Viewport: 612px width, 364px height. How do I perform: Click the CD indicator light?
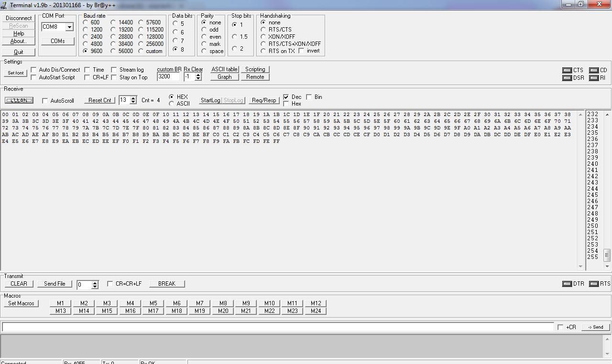click(594, 70)
